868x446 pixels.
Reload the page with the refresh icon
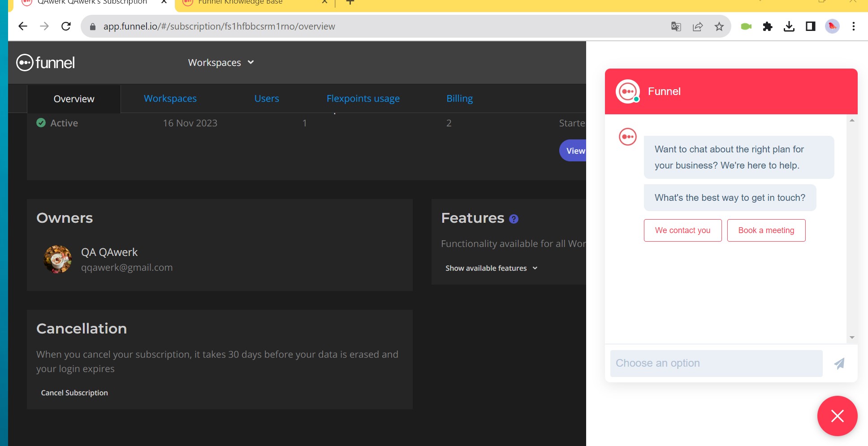pos(66,26)
